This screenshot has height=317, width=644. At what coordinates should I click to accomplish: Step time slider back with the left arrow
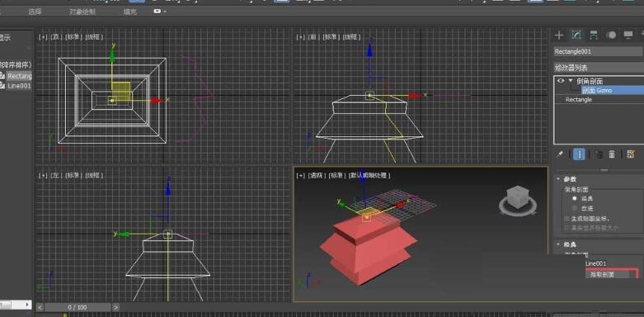pos(40,307)
